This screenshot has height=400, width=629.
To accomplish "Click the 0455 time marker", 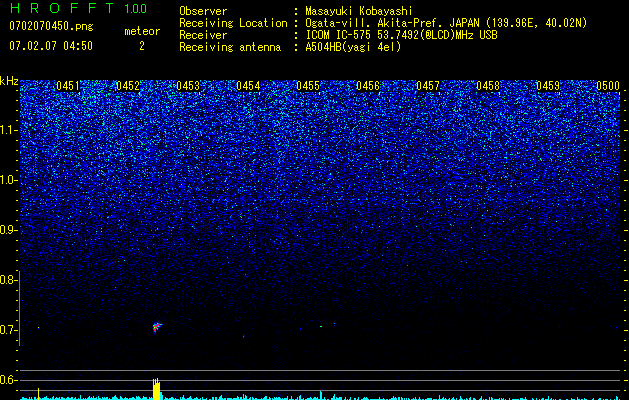I will [x=308, y=86].
